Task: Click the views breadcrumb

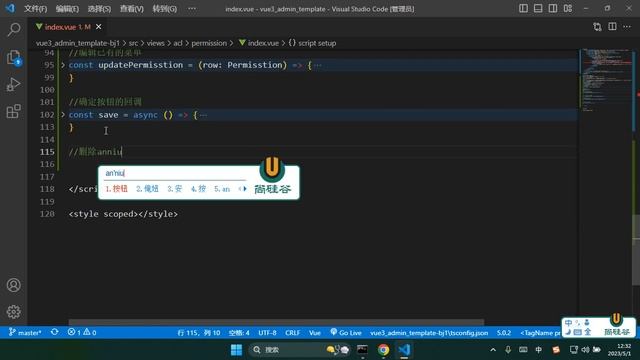Action: pos(156,43)
